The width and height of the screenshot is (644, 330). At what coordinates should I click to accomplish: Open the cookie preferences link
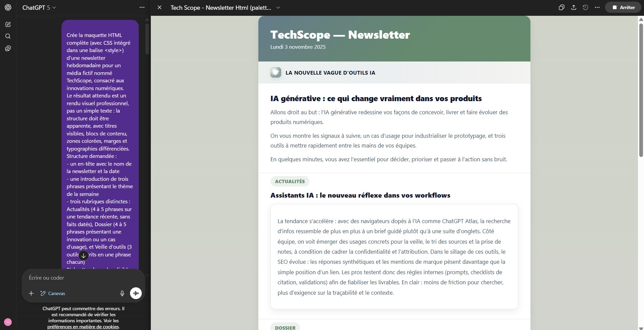click(83, 327)
